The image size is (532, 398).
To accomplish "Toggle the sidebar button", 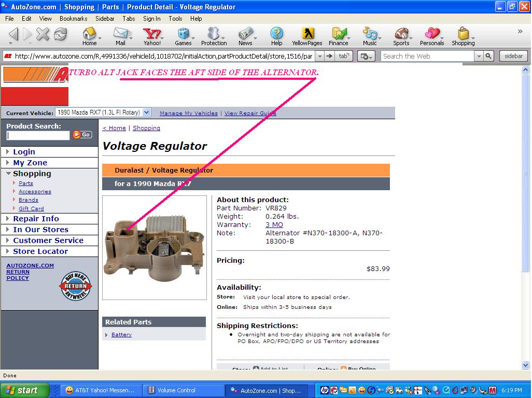I will [x=513, y=56].
